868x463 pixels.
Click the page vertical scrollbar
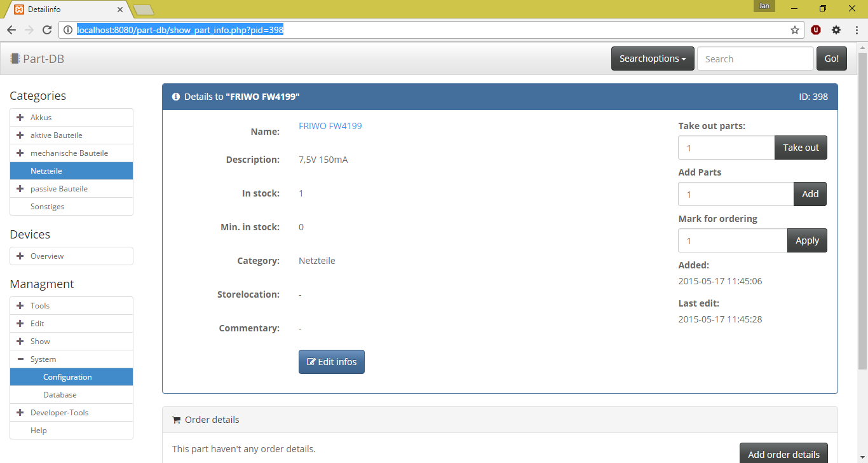coord(862,210)
